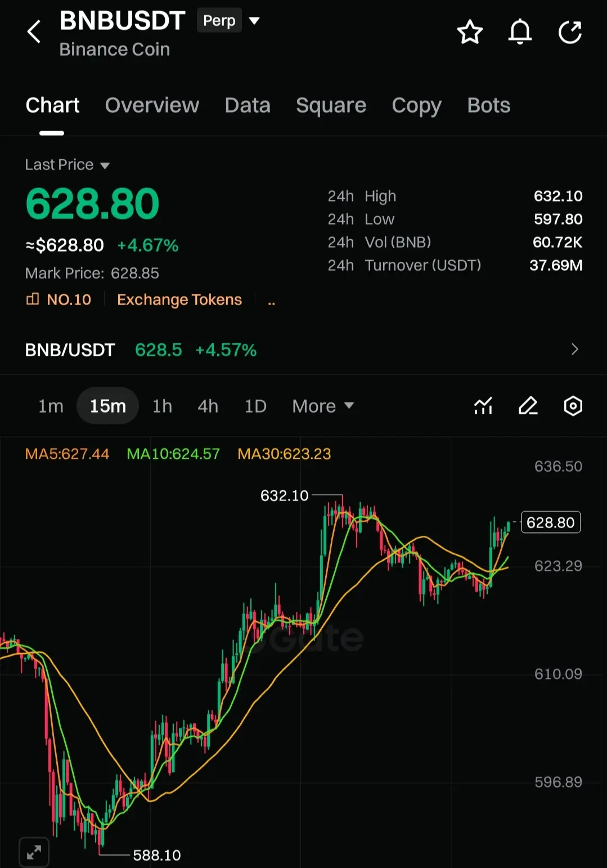Screen dimensions: 607x868
Task: Click the +4.67% change percentage
Action: click(147, 245)
